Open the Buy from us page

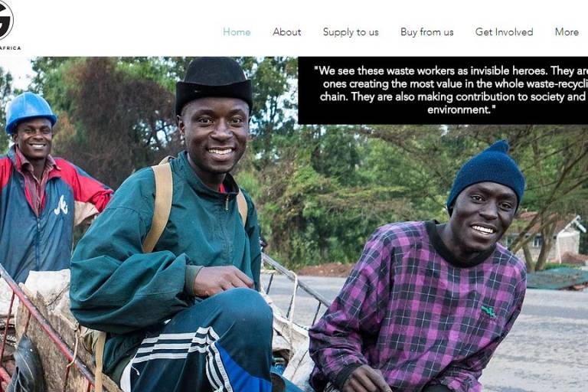(x=426, y=32)
